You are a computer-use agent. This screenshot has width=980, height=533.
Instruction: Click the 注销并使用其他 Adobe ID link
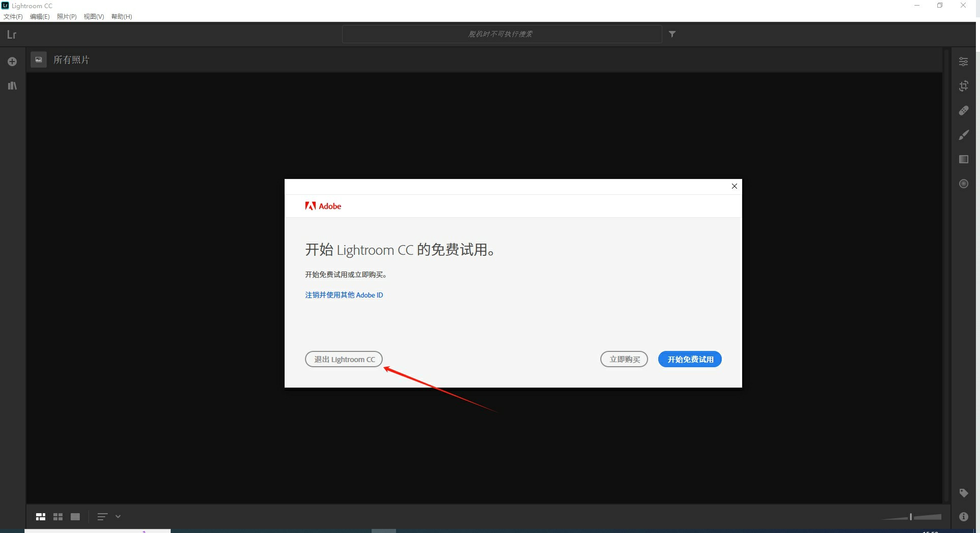coord(344,295)
